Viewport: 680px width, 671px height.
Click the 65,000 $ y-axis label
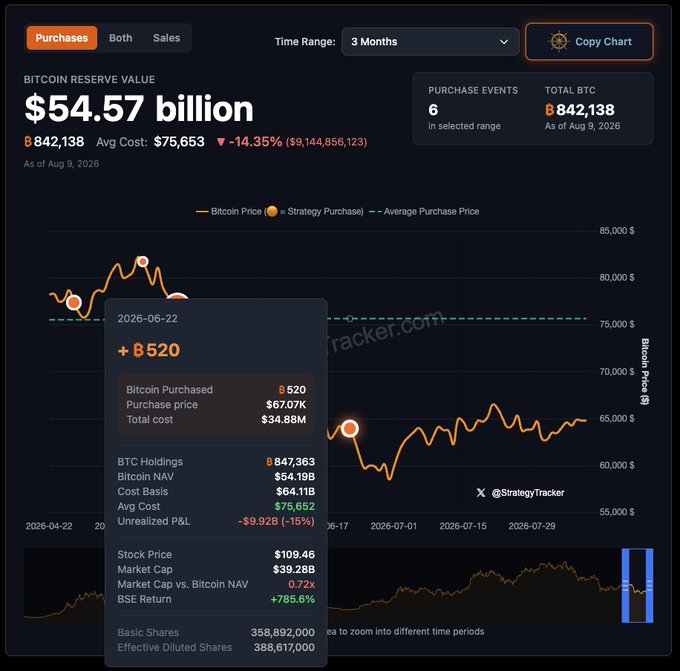pyautogui.click(x=617, y=419)
